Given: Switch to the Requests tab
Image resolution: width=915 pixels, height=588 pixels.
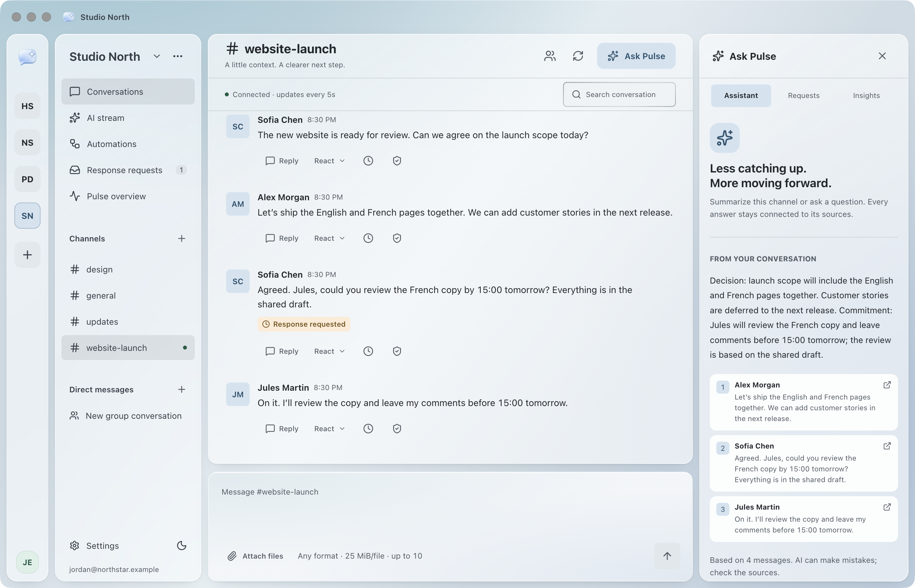Looking at the screenshot, I should pos(804,95).
